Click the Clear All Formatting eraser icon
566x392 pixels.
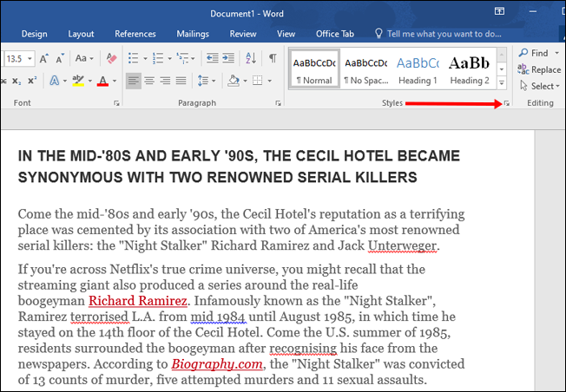click(x=111, y=58)
